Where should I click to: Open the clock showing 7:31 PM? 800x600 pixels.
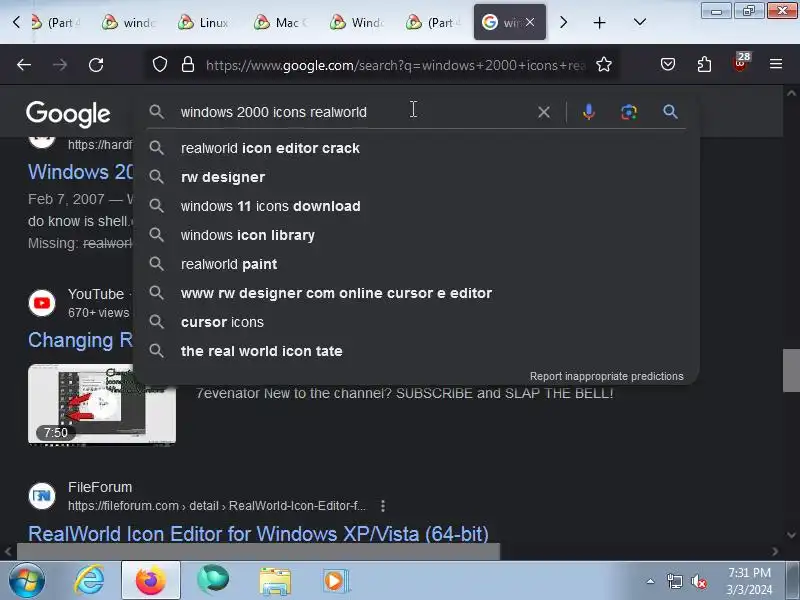pyautogui.click(x=749, y=581)
